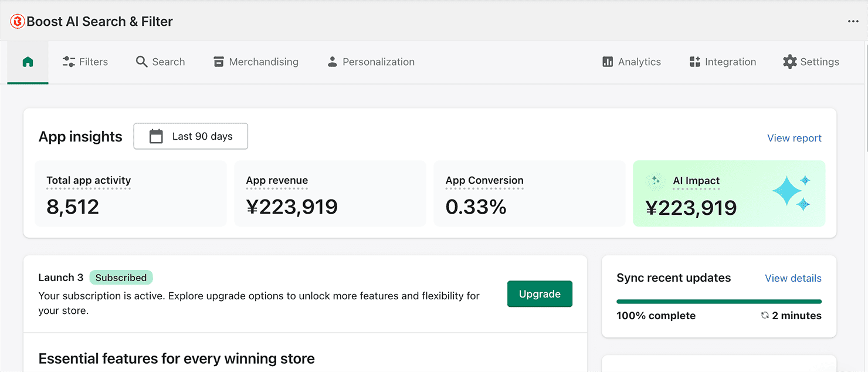Viewport: 868px width, 372px height.
Task: Open the three-dot more options menu
Action: 853,22
